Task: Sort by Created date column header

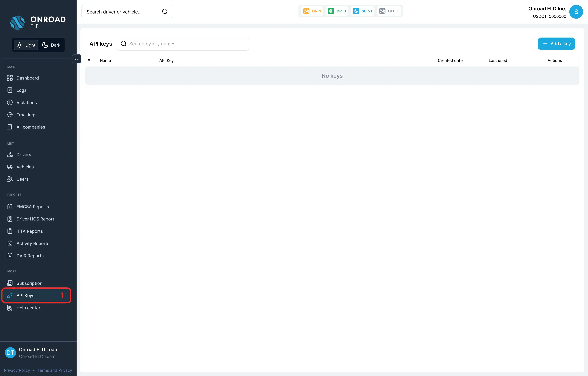Action: tap(450, 60)
